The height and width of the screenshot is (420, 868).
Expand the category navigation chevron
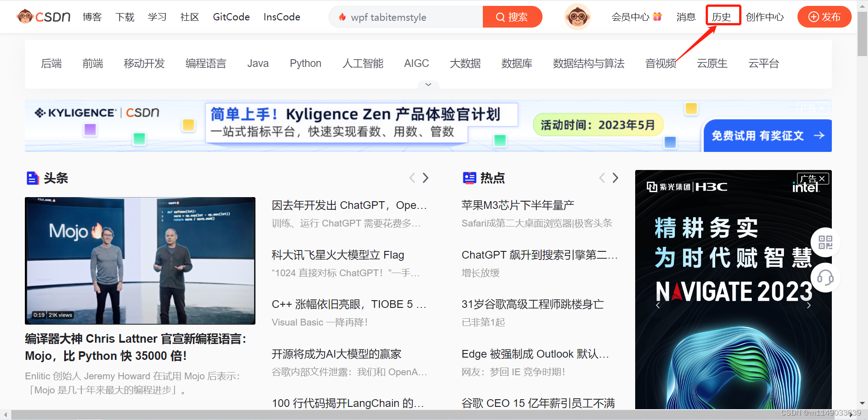click(428, 85)
